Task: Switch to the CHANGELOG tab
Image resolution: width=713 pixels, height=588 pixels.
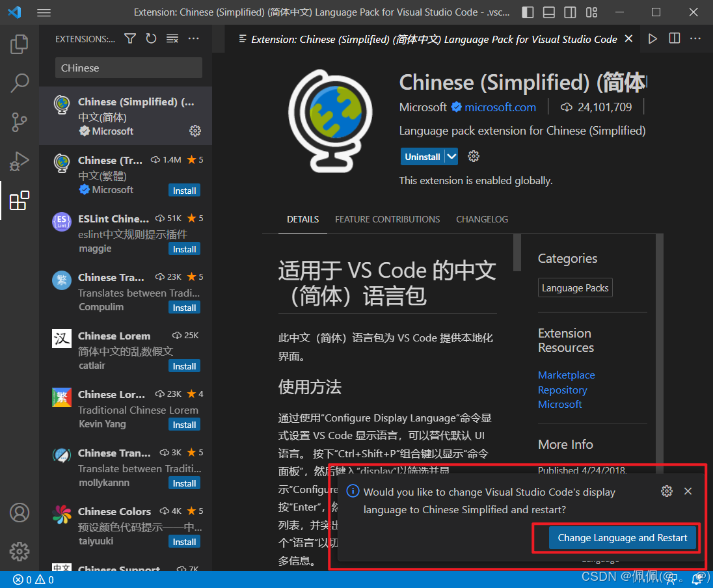Action: (x=482, y=219)
